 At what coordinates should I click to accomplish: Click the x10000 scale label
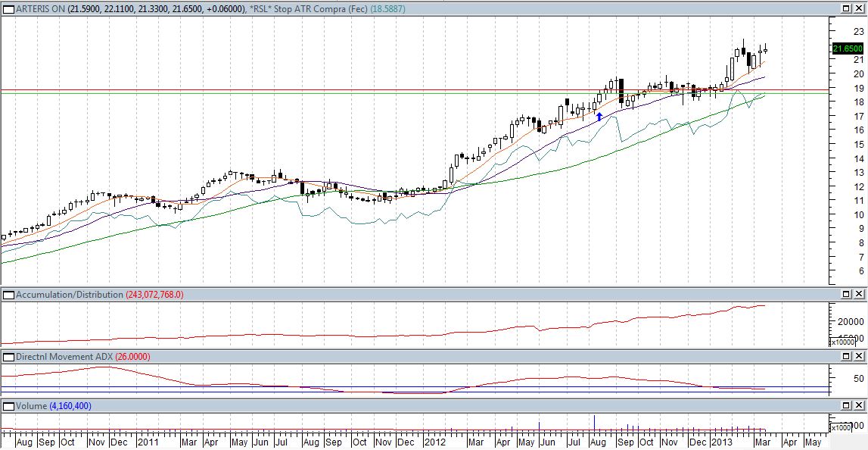point(844,342)
